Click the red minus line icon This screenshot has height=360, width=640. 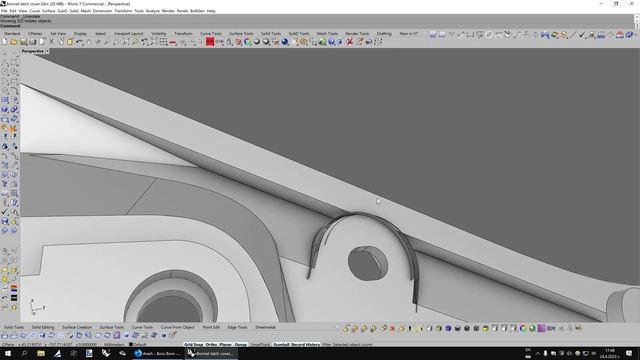coord(173,42)
